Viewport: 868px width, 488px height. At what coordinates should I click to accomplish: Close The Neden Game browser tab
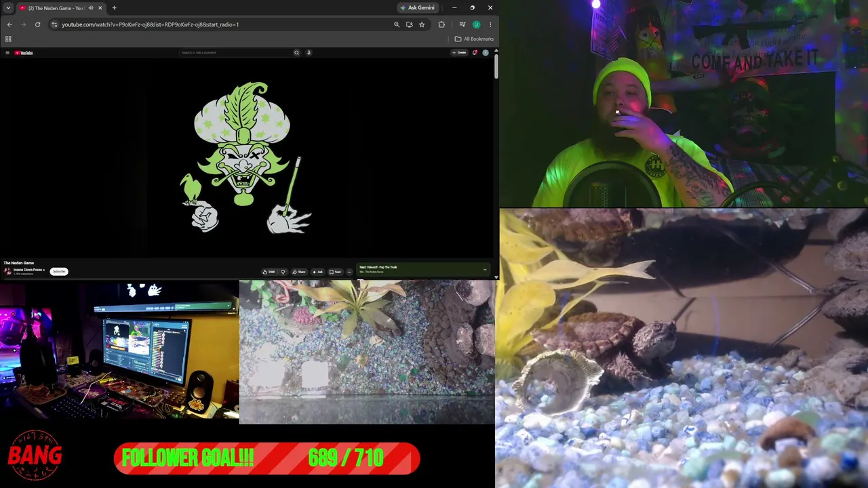click(100, 8)
